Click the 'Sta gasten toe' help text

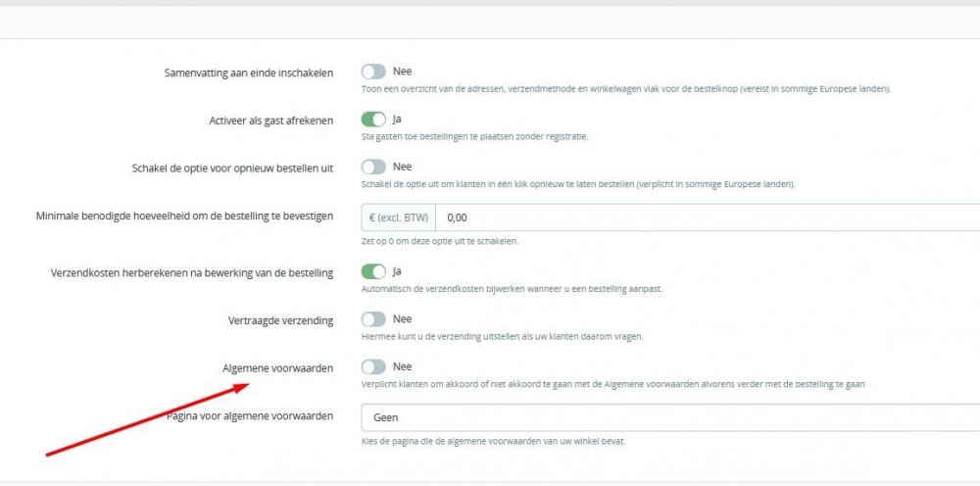pos(474,136)
